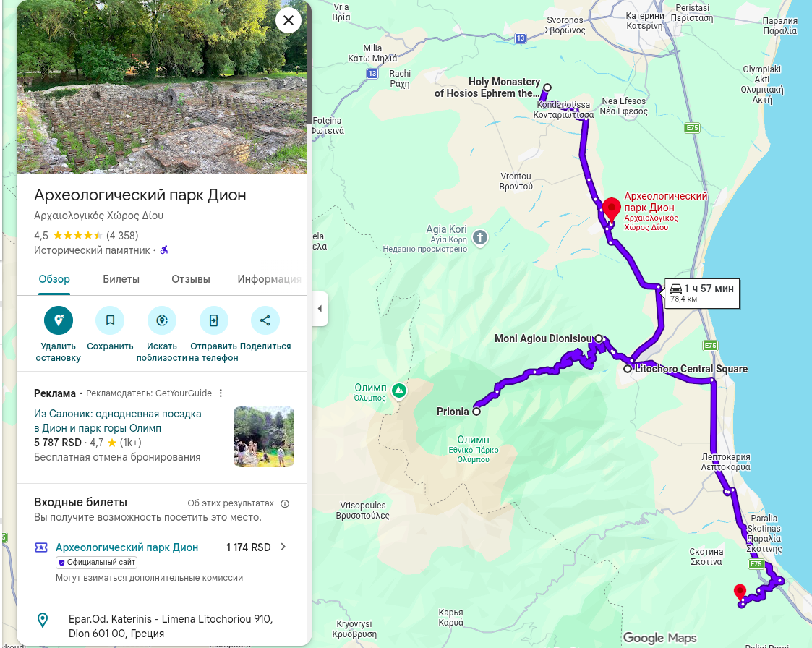Click the wheelchair accessibility icon
This screenshot has width=812, height=648.
click(x=164, y=250)
